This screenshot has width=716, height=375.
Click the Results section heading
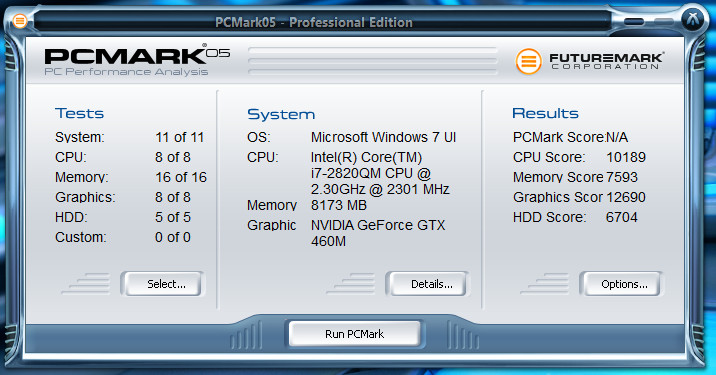(545, 113)
